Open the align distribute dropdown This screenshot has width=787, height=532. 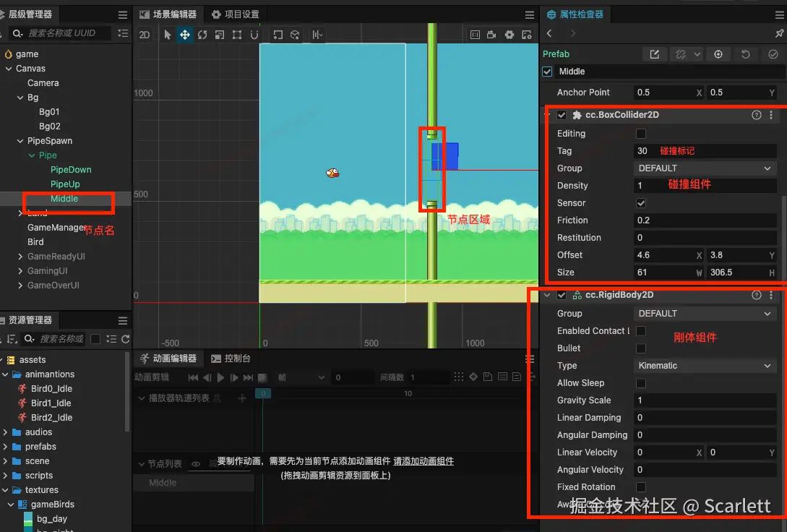pyautogui.click(x=318, y=35)
